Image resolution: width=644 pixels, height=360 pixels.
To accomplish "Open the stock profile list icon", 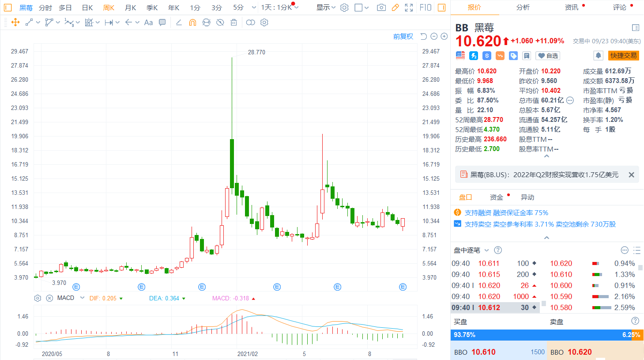I will click(x=636, y=27).
